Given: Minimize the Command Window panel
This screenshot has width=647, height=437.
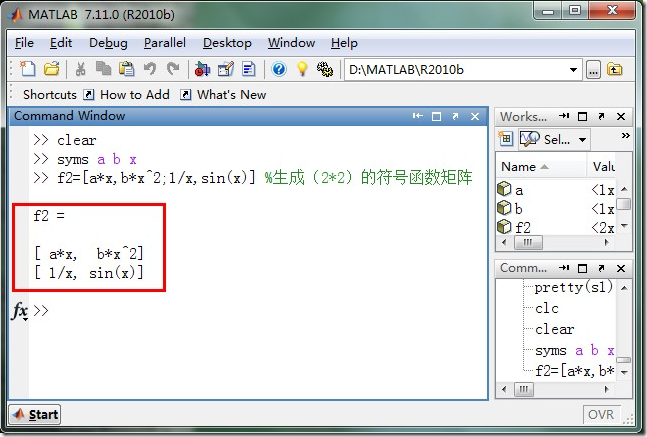Looking at the screenshot, I should pos(417,116).
